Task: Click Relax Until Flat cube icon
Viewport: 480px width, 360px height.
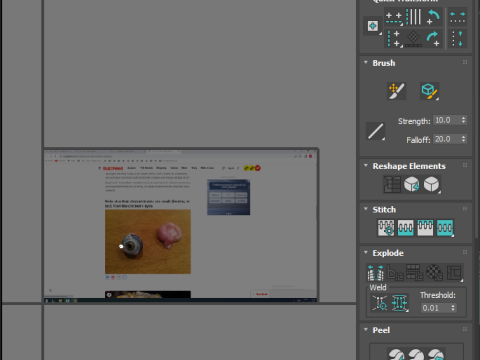Action: pyautogui.click(x=412, y=184)
